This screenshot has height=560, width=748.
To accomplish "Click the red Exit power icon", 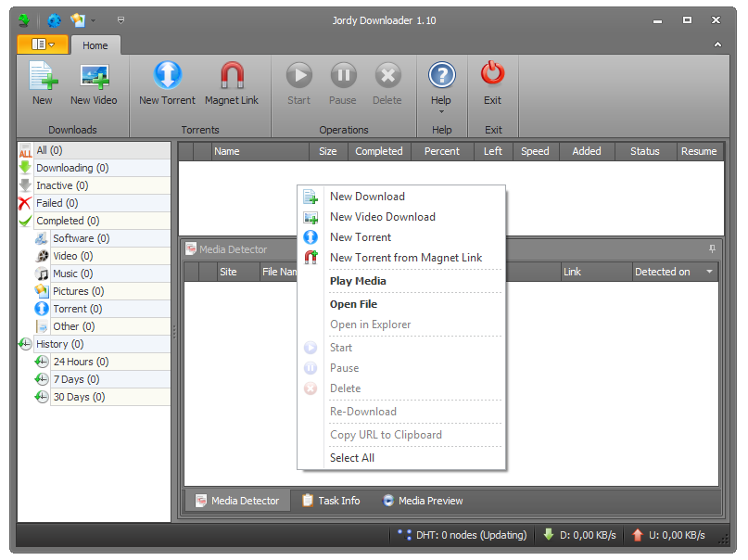I will [x=493, y=73].
